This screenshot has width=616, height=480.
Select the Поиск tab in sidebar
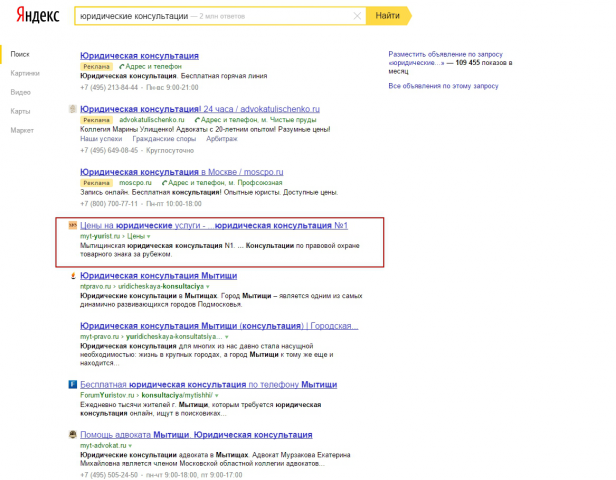click(20, 54)
